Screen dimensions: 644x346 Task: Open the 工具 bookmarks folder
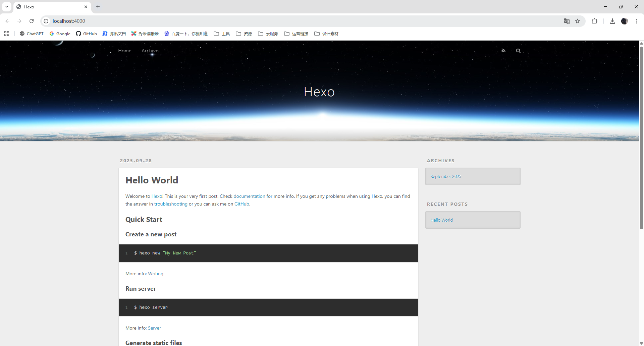click(x=222, y=34)
